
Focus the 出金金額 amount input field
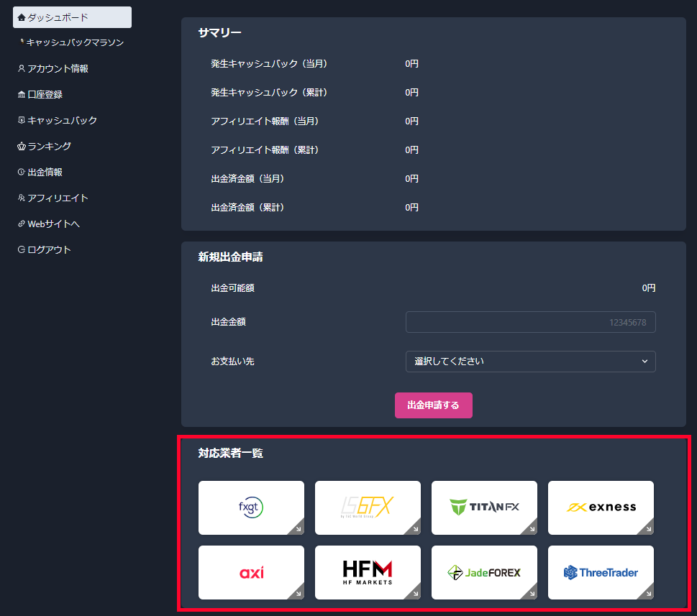tap(530, 322)
